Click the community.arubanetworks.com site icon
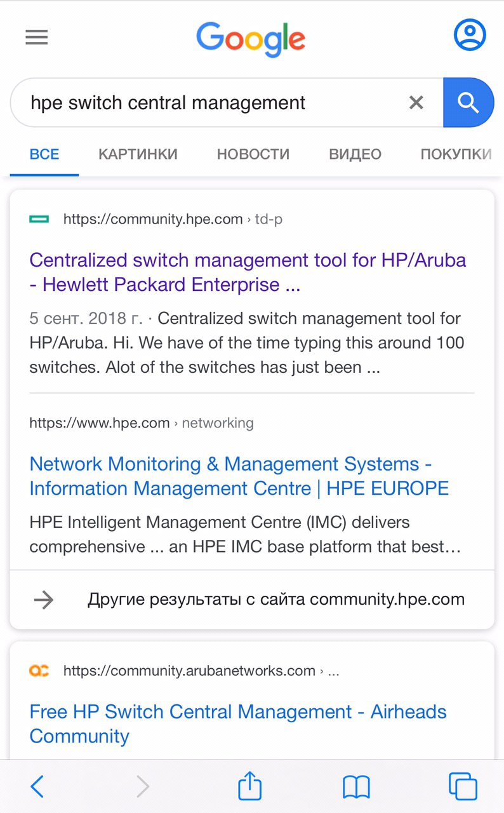The height and width of the screenshot is (813, 504). pyautogui.click(x=39, y=671)
